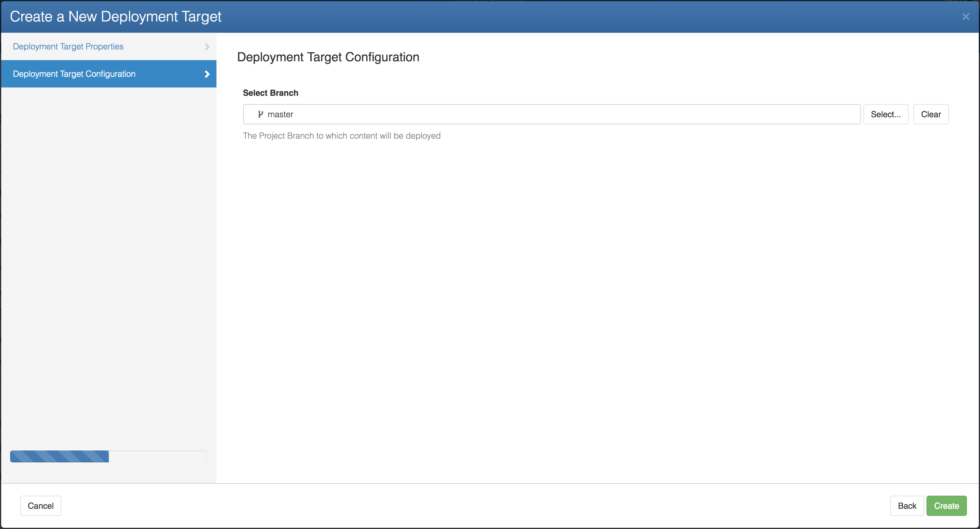This screenshot has width=980, height=529.
Task: Click the chevron next to Deployment Target Configuration
Action: pyautogui.click(x=207, y=74)
